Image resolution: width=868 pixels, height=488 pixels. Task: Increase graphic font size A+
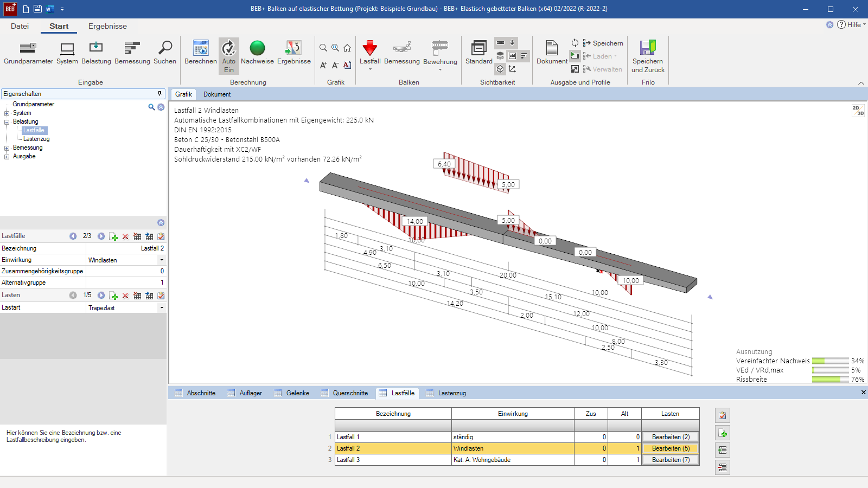tap(323, 65)
